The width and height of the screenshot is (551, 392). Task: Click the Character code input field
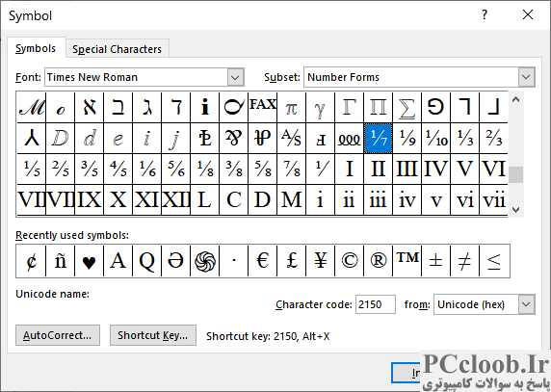pos(376,304)
